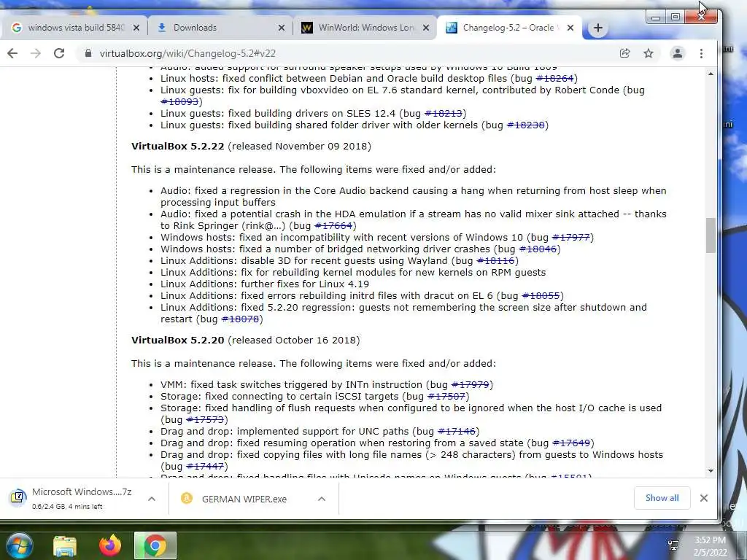Close the Downloads tab
The image size is (747, 560).
(282, 28)
